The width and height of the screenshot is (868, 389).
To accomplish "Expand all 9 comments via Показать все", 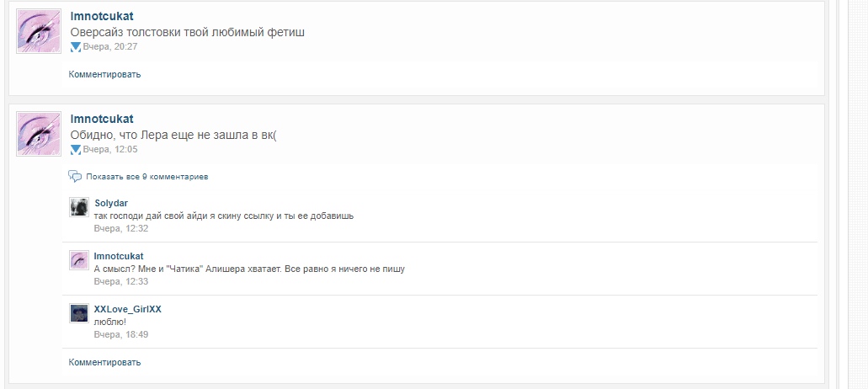I will [x=147, y=177].
